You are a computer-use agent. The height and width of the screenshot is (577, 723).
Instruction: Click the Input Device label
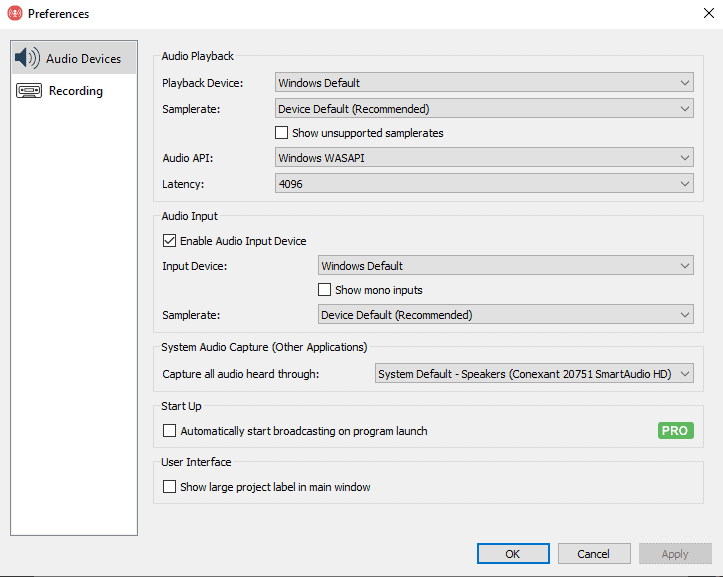[x=194, y=266]
